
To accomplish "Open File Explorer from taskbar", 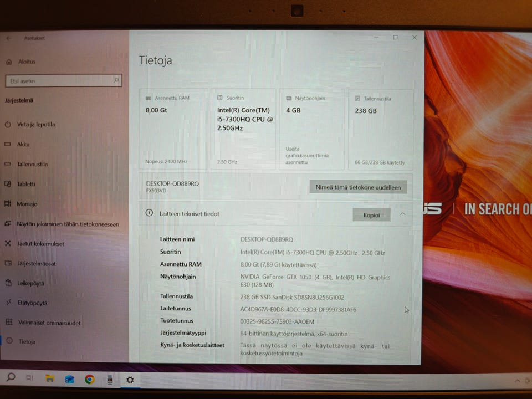I will (50, 378).
